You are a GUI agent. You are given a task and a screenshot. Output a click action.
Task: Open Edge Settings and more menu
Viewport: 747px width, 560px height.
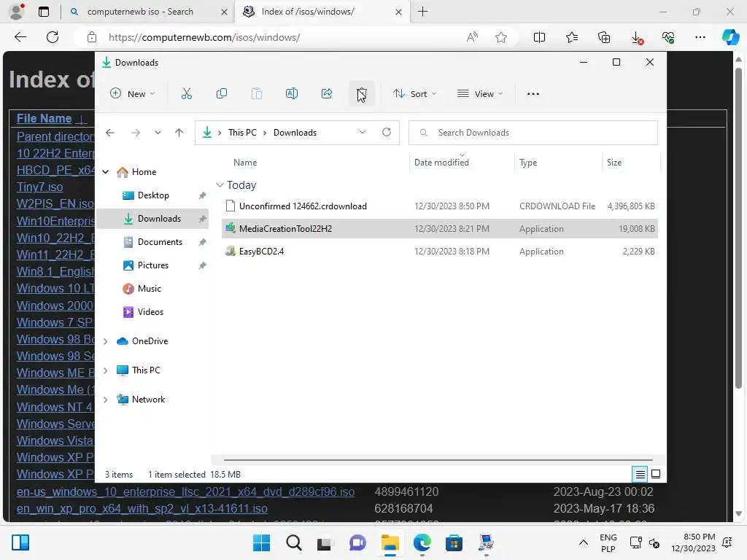click(x=700, y=37)
